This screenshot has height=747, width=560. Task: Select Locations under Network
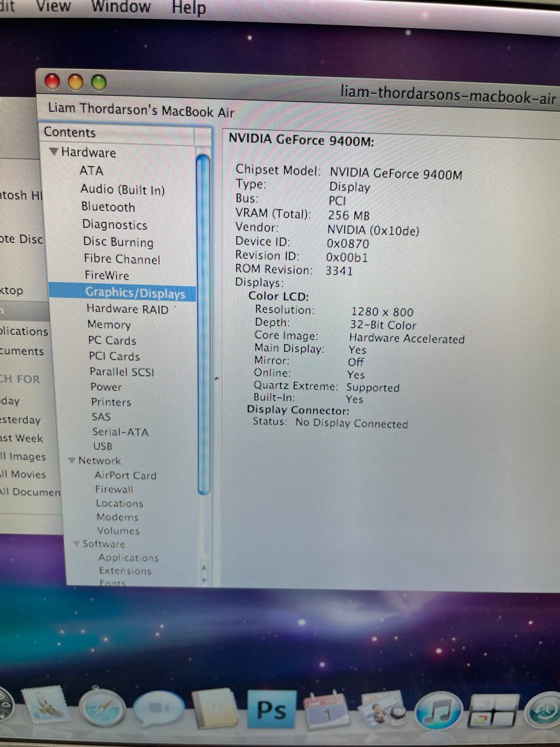119,503
